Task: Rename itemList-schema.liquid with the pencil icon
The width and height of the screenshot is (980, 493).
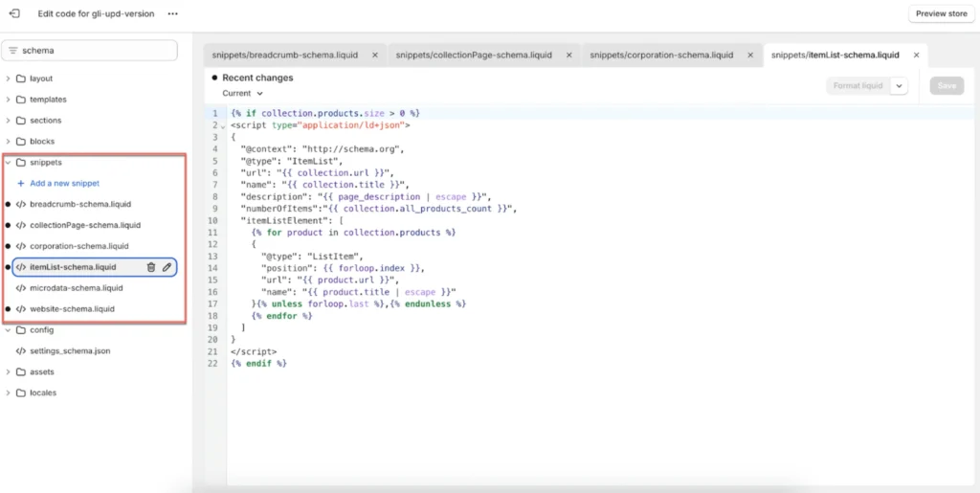Action: (x=167, y=267)
